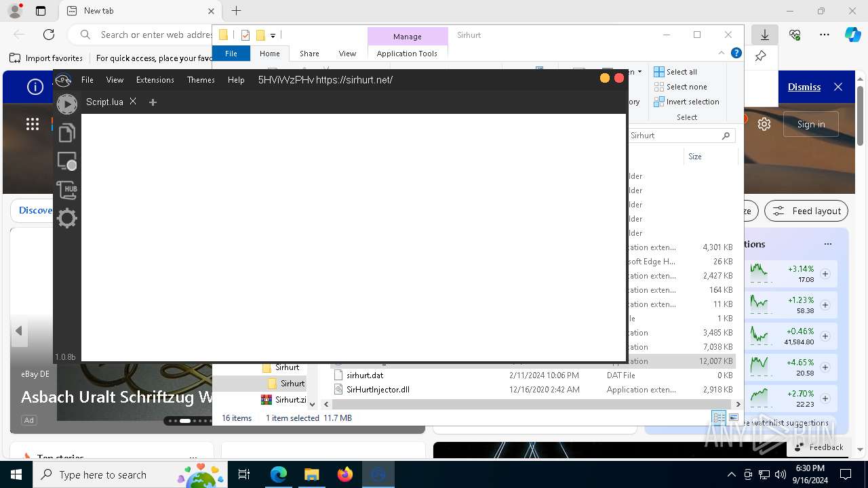Switch to Explorer Share ribbon tab
The height and width of the screenshot is (488, 868).
[x=309, y=54]
